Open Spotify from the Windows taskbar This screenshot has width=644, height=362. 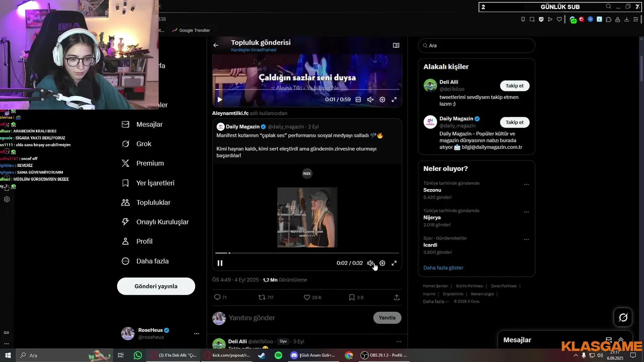[x=278, y=355]
